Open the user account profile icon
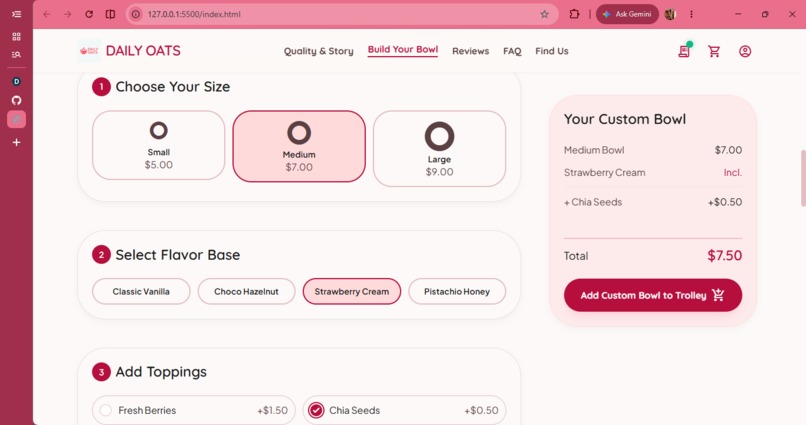 745,51
